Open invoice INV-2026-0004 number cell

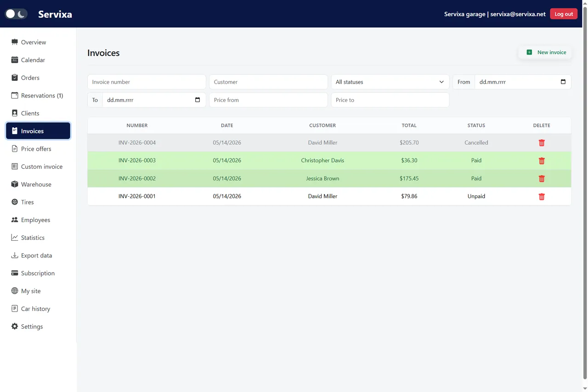[137, 142]
